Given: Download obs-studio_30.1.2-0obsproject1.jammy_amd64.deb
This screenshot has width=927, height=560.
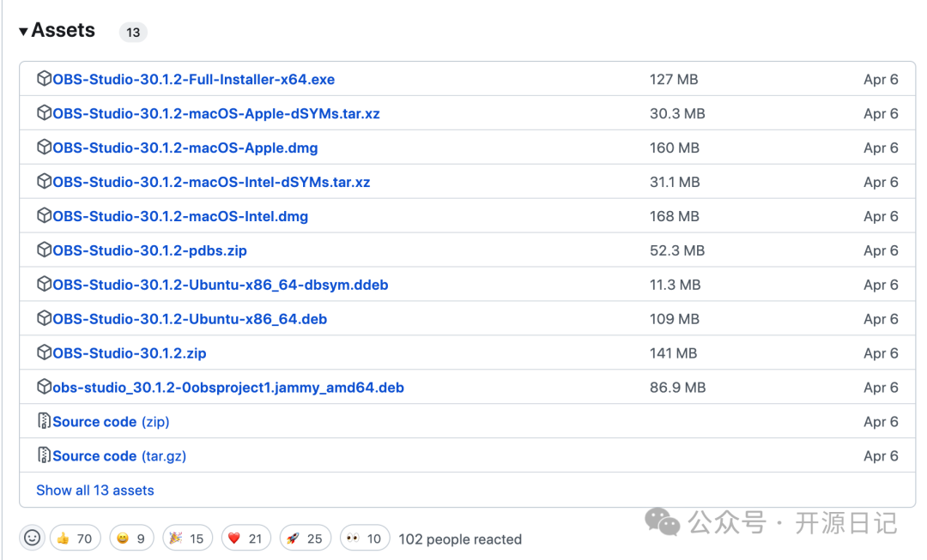Looking at the screenshot, I should (x=228, y=388).
